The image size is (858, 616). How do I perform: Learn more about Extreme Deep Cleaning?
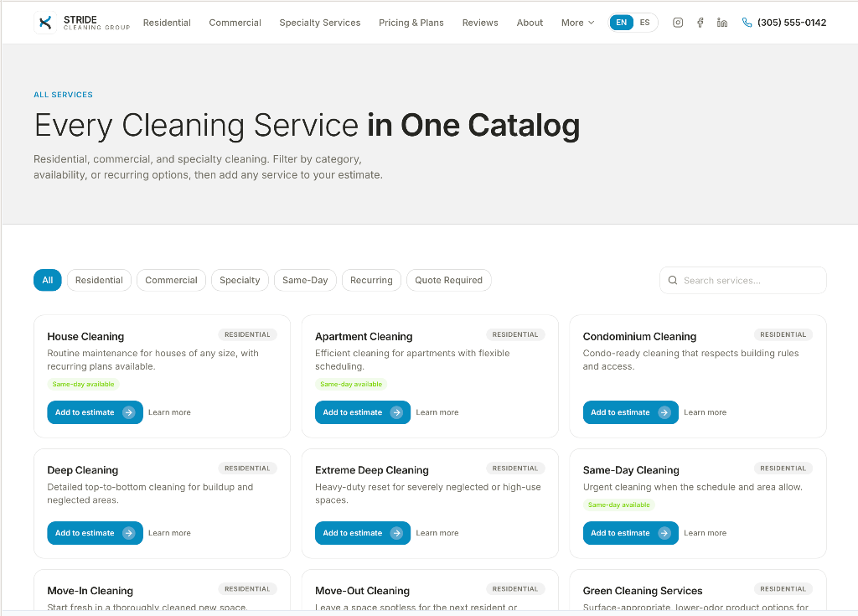[x=437, y=533]
